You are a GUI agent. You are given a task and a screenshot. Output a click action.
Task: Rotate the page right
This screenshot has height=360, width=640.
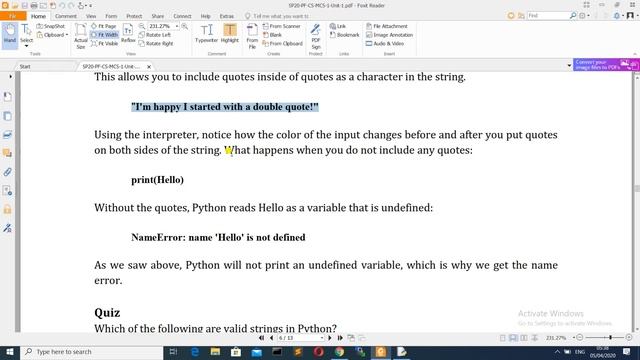pyautogui.click(x=156, y=43)
